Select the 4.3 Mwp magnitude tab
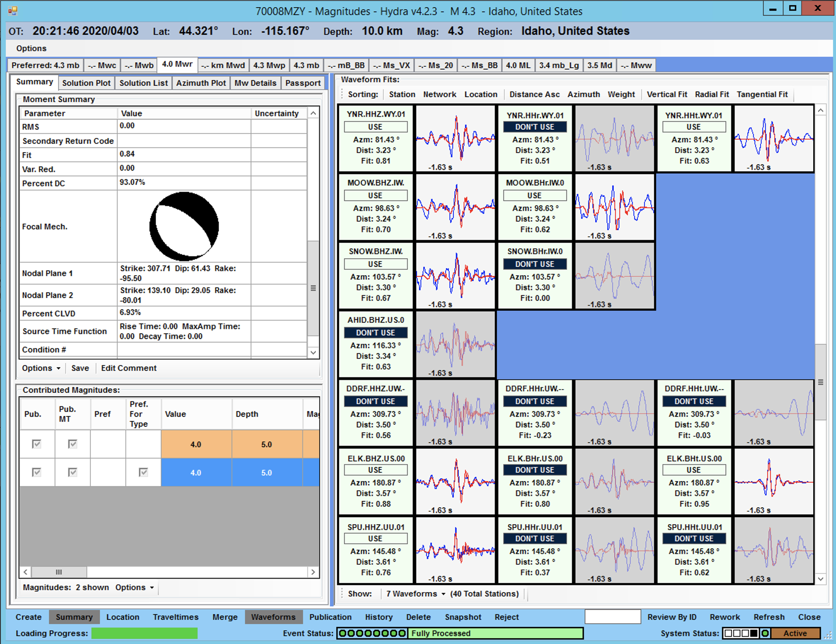Screen dimensions: 836x644 tap(269, 65)
